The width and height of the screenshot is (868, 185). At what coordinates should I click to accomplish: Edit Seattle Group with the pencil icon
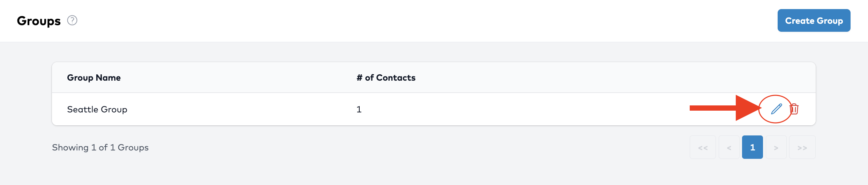776,109
